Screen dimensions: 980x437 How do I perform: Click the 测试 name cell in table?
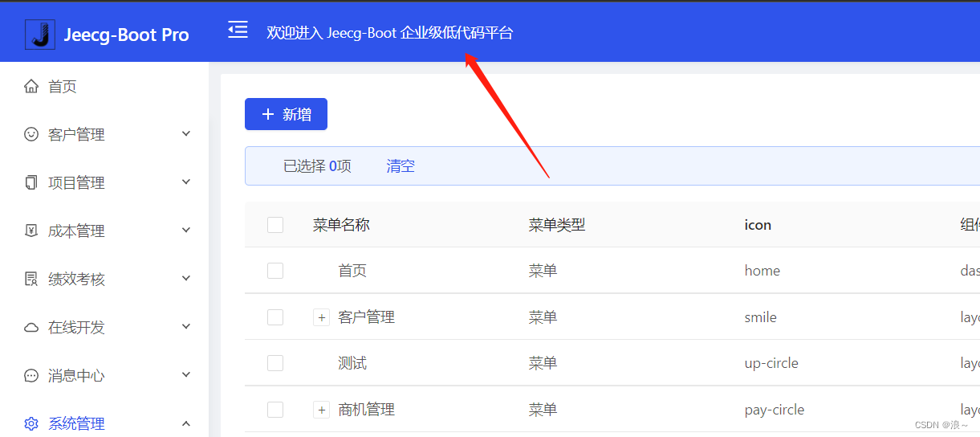(352, 363)
